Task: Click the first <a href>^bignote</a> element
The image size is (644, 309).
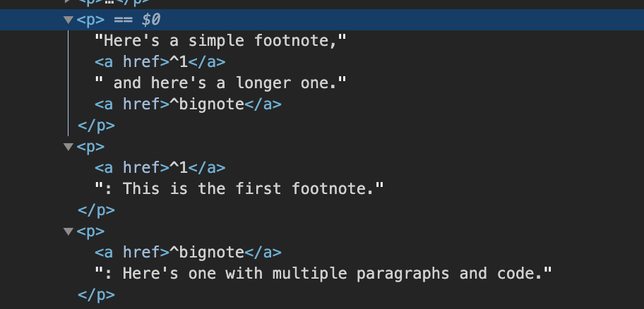Action: [x=188, y=104]
